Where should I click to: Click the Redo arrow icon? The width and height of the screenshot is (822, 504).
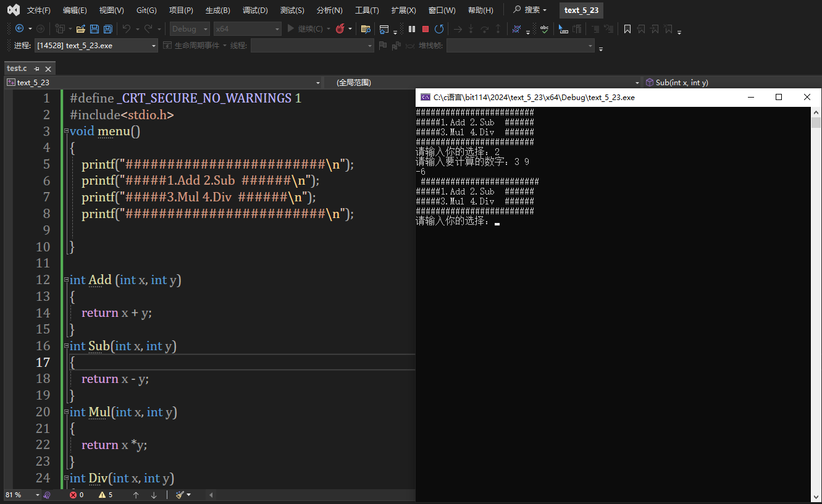(149, 28)
